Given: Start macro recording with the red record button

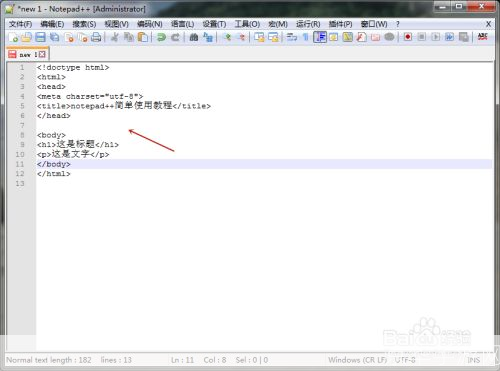Looking at the screenshot, I should click(x=408, y=37).
